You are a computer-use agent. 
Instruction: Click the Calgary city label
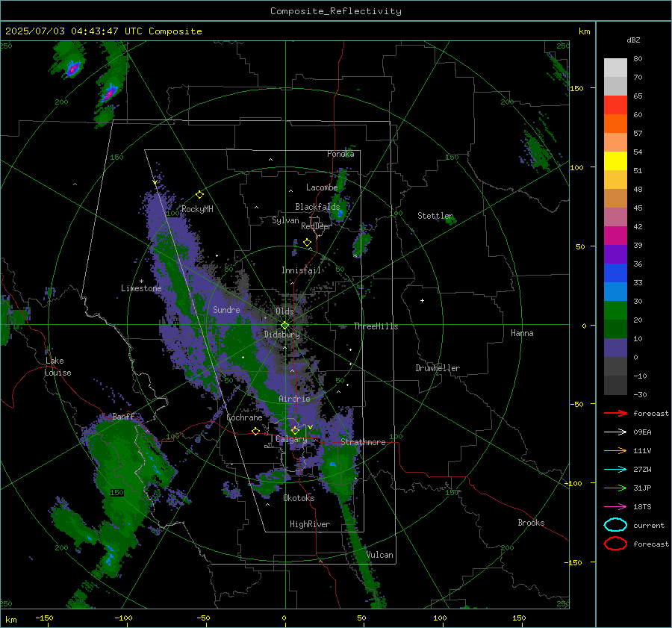(291, 439)
